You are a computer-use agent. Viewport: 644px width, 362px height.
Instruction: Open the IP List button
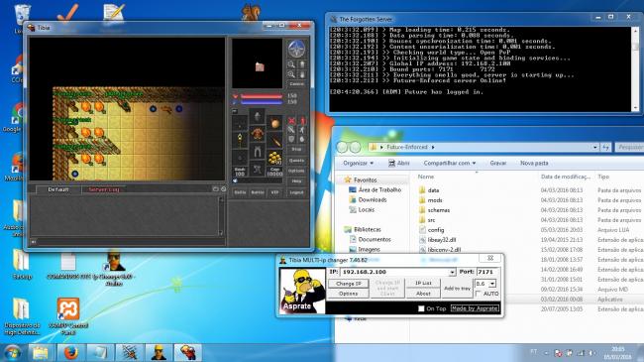tap(423, 283)
